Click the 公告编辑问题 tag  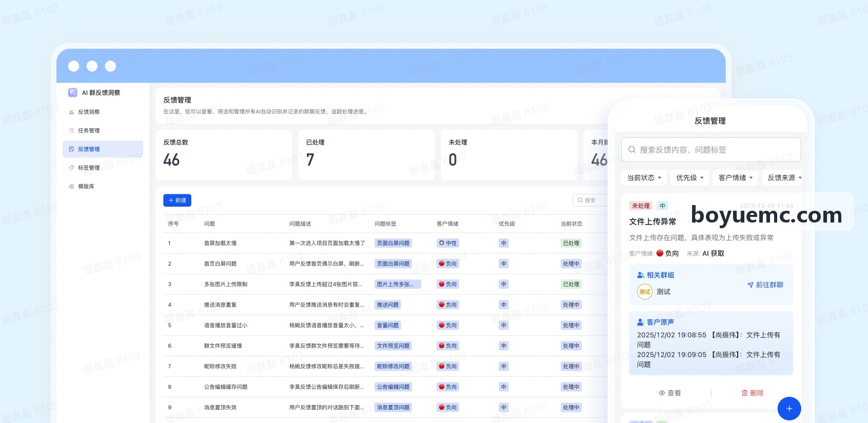click(393, 387)
